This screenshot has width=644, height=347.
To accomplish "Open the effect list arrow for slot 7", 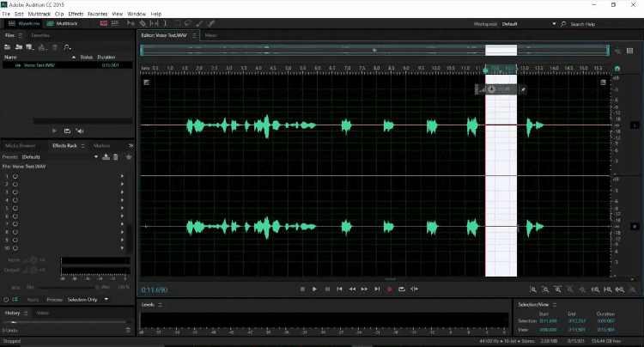I will pyautogui.click(x=122, y=224).
